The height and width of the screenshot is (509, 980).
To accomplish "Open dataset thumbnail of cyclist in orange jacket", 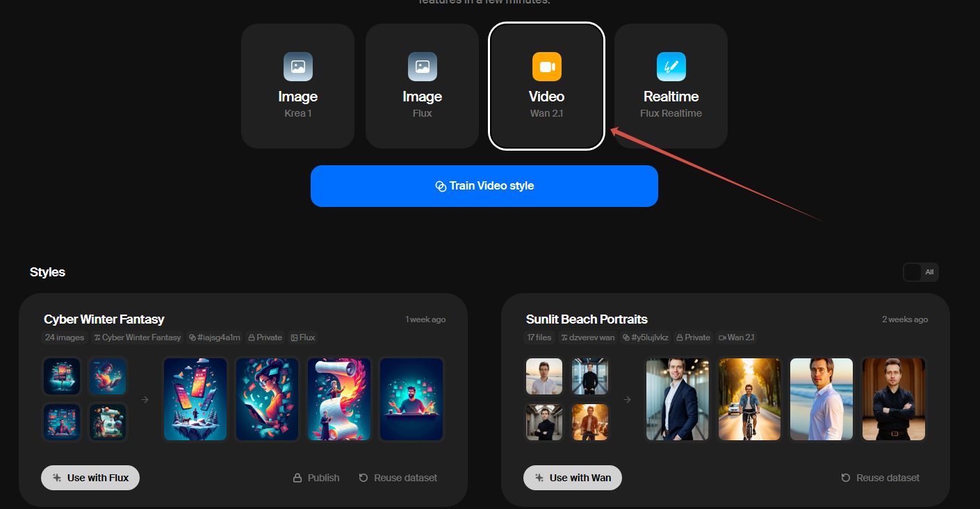I will click(x=590, y=422).
